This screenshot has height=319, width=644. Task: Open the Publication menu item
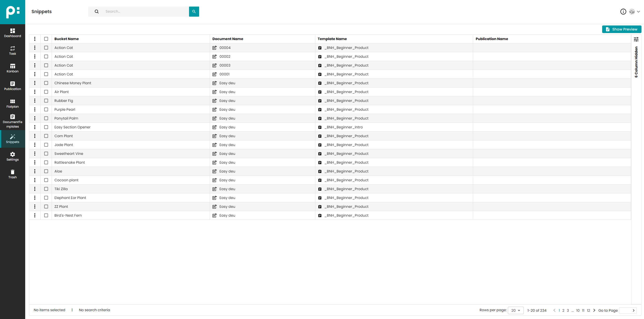pyautogui.click(x=12, y=86)
